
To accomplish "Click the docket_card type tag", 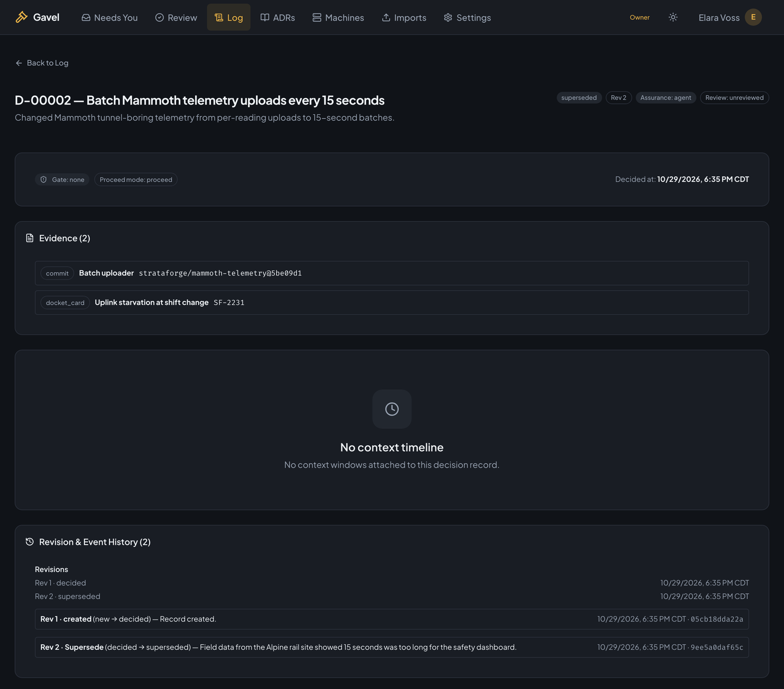I will (65, 303).
